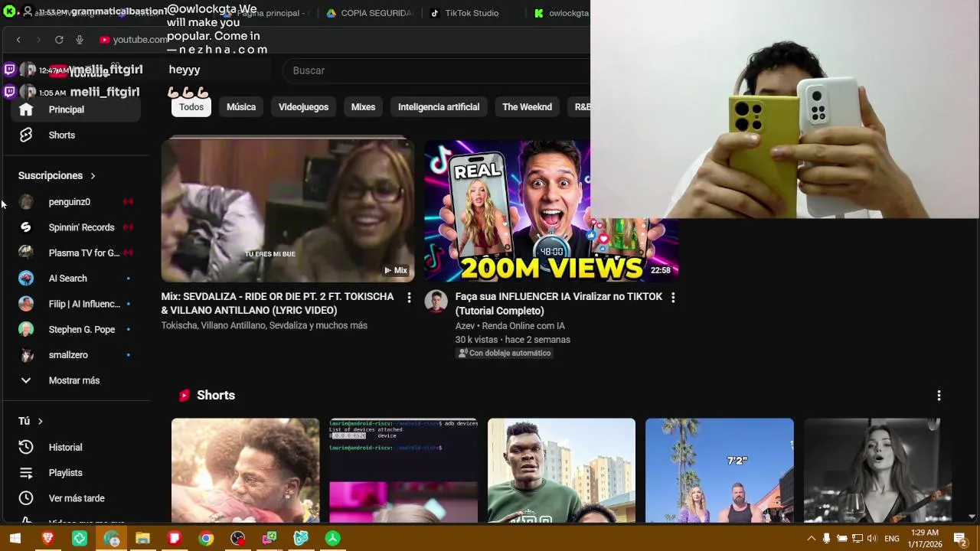Open Historial in the sidebar
Screen dimensions: 980x551
pyautogui.click(x=77, y=447)
